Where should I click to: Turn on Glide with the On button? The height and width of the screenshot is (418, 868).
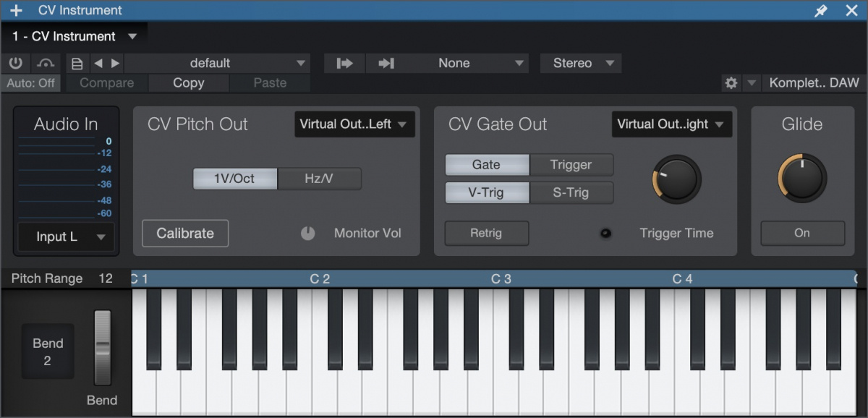coord(802,233)
